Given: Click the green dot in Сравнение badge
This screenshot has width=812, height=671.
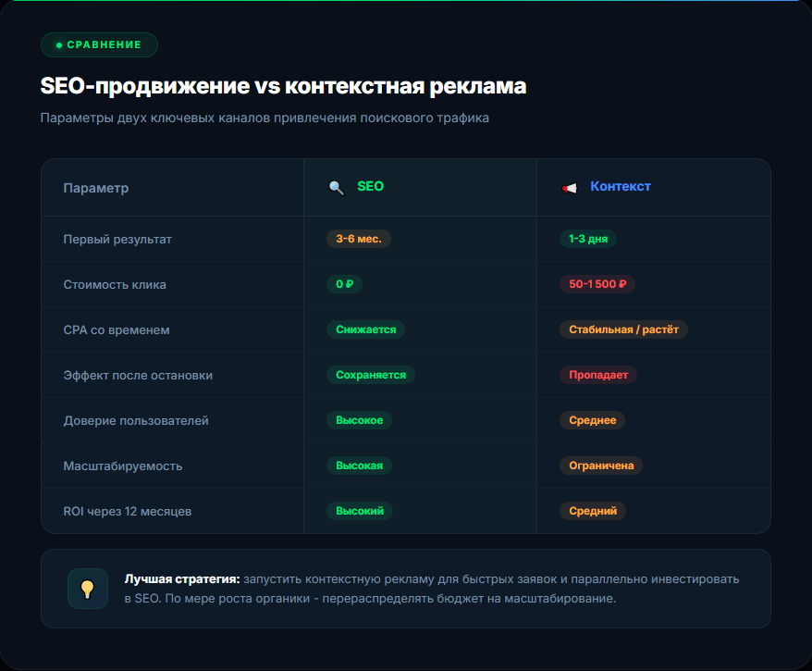Looking at the screenshot, I should [x=59, y=45].
